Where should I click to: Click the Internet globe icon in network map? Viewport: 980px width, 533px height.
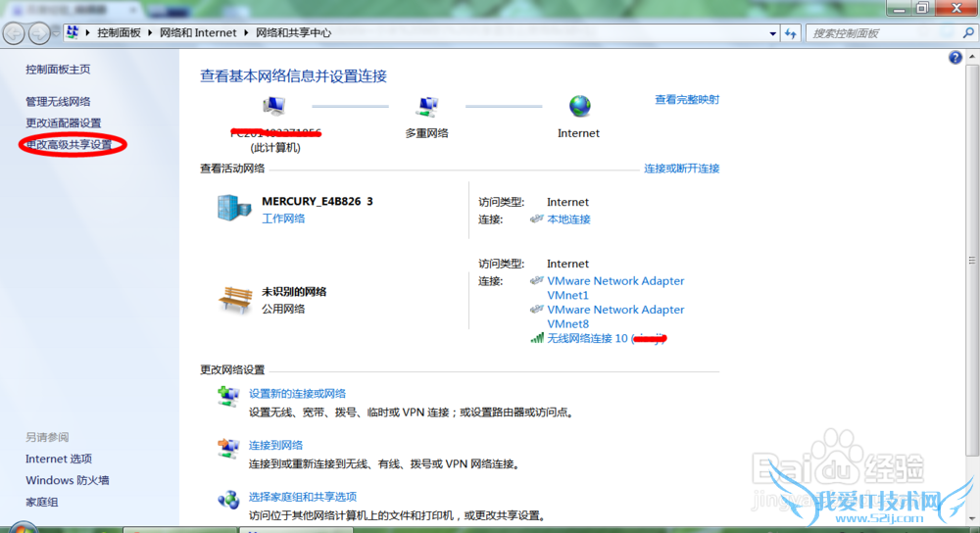coord(579,106)
